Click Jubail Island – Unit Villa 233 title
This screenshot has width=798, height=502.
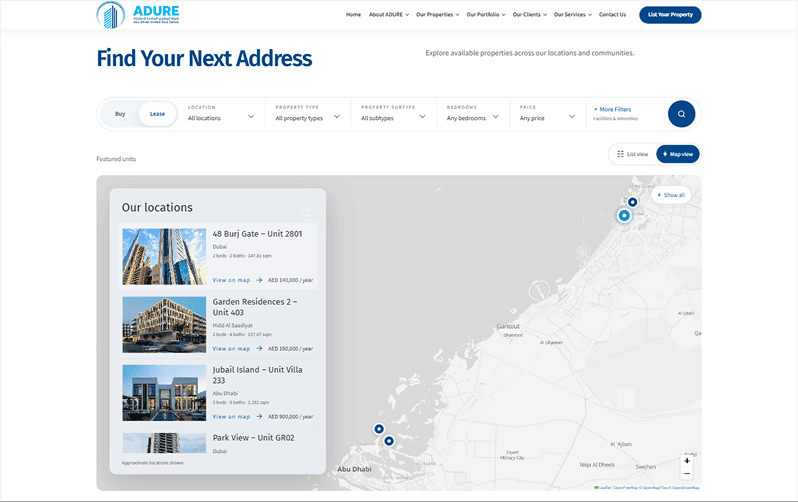pos(257,375)
